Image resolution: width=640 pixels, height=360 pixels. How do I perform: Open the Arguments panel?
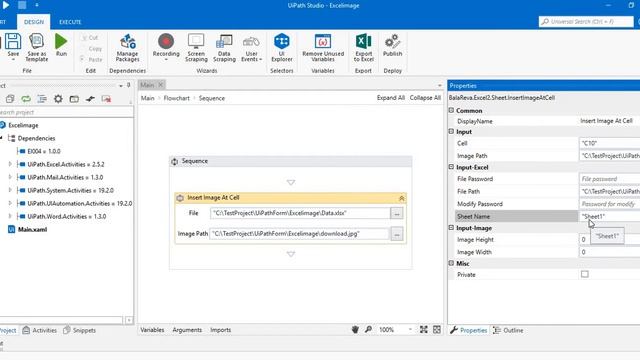[x=187, y=330]
